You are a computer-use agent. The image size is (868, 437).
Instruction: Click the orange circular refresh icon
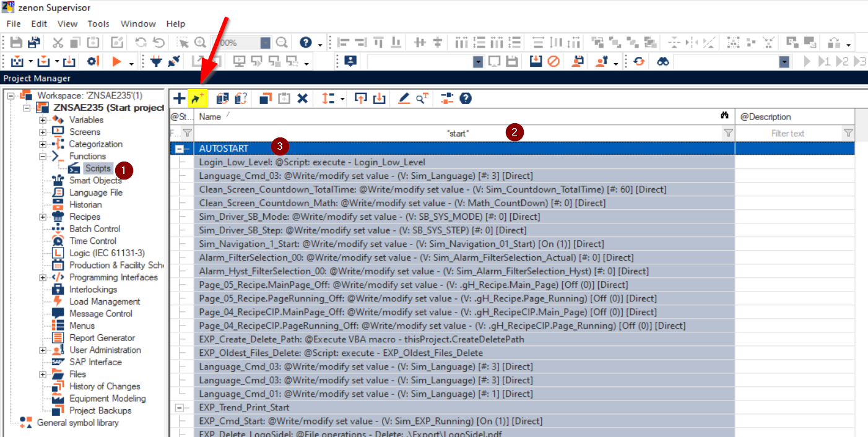tap(639, 61)
